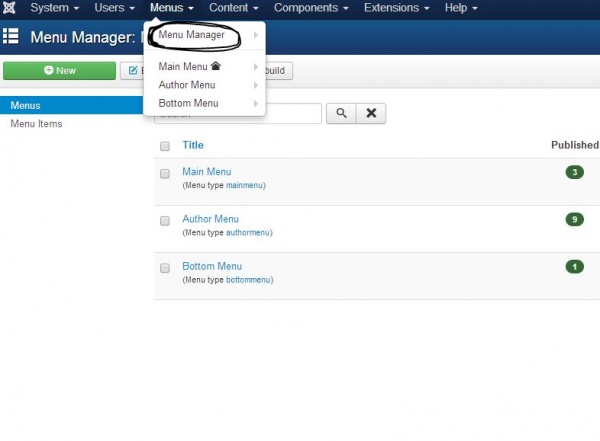Image resolution: width=600 pixels, height=441 pixels.
Task: Select Menu Items in the sidebar
Action: 36,124
